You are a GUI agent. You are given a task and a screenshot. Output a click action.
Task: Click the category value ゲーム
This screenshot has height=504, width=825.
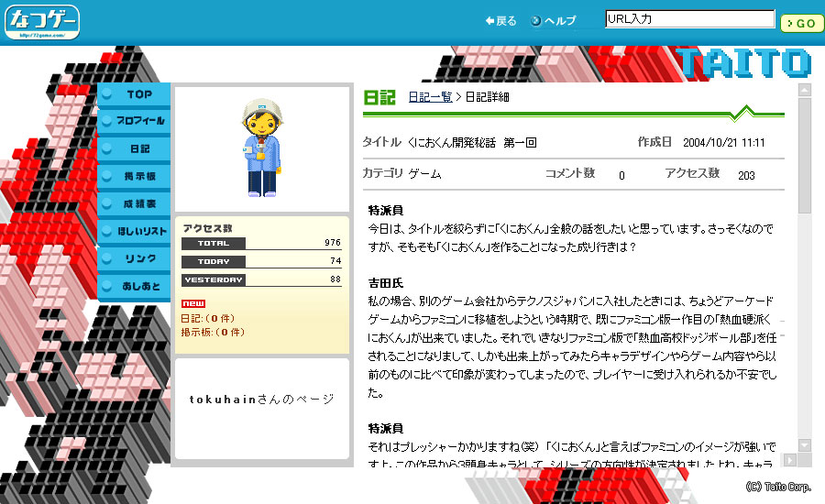click(x=424, y=173)
